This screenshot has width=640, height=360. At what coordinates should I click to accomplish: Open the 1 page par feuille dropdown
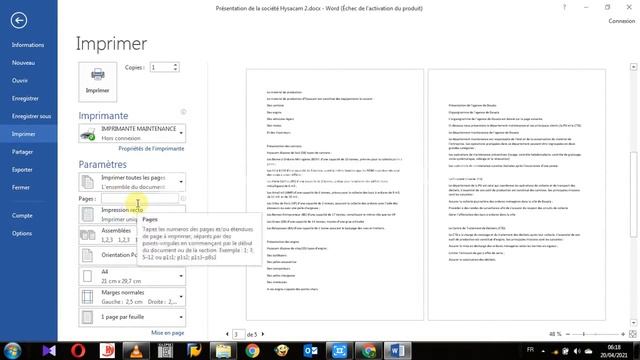click(132, 317)
